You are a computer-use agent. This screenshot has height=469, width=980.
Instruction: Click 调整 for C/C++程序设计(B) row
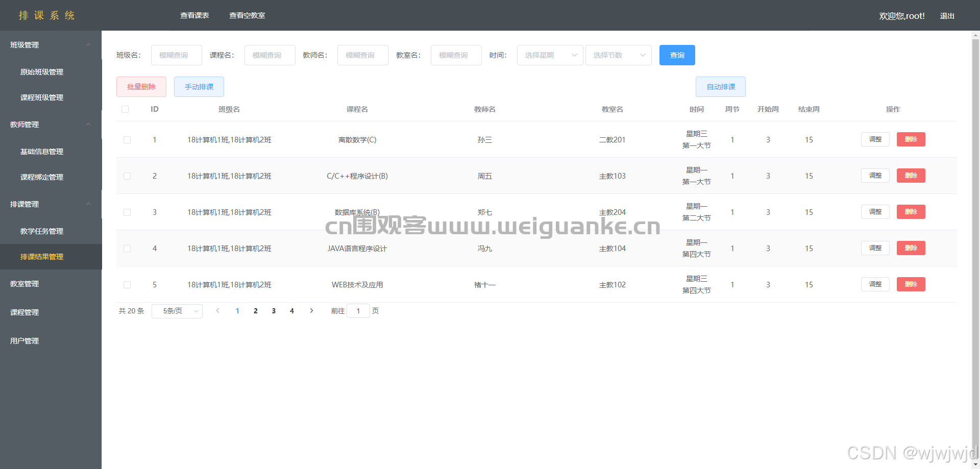point(875,176)
